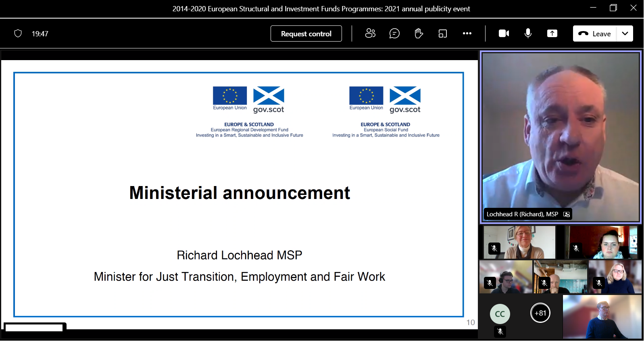
Task: Click the pin icon beside Lochhead name label
Action: pyautogui.click(x=567, y=214)
